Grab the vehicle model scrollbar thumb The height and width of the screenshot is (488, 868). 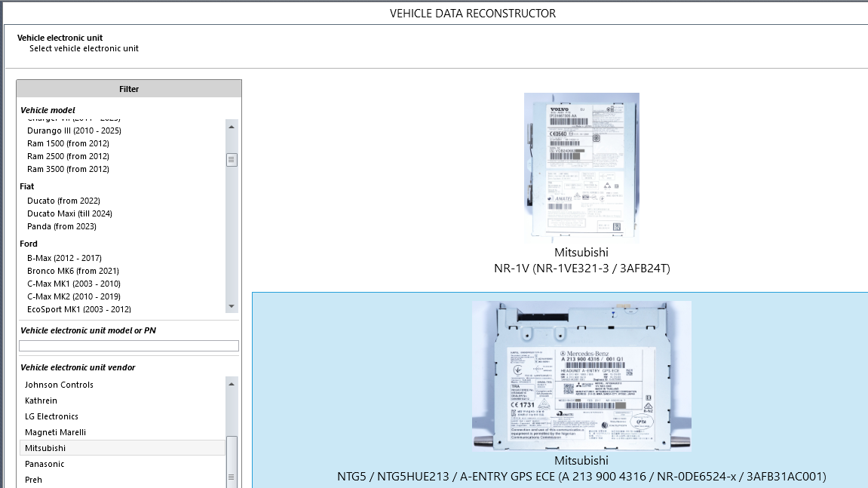point(232,159)
